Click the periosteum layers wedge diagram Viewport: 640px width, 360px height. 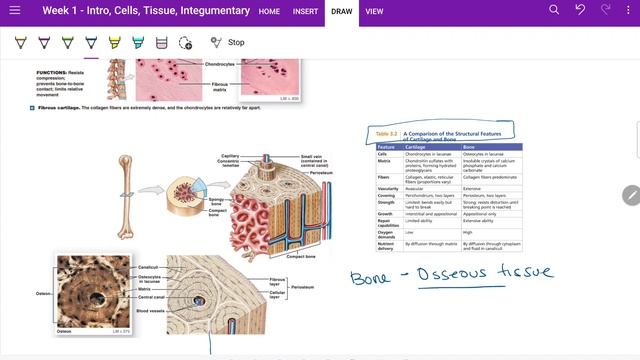[216, 295]
